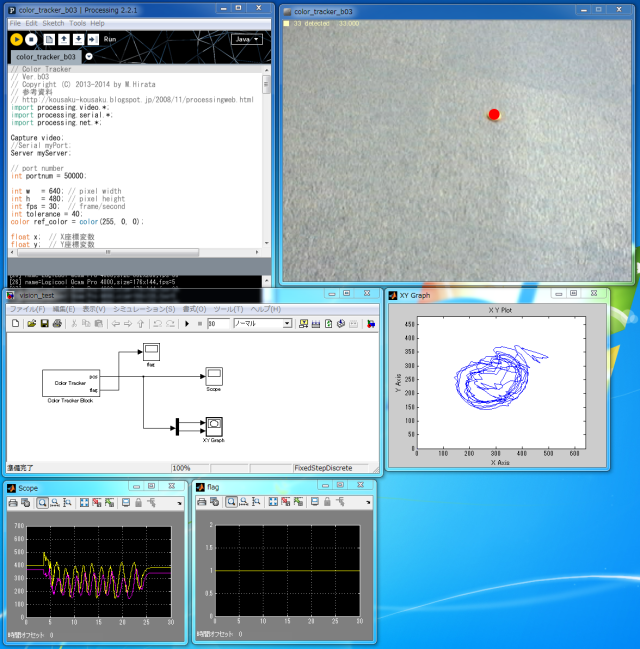Select the XY Graph block in model
The width and height of the screenshot is (640, 649).
pos(214,426)
